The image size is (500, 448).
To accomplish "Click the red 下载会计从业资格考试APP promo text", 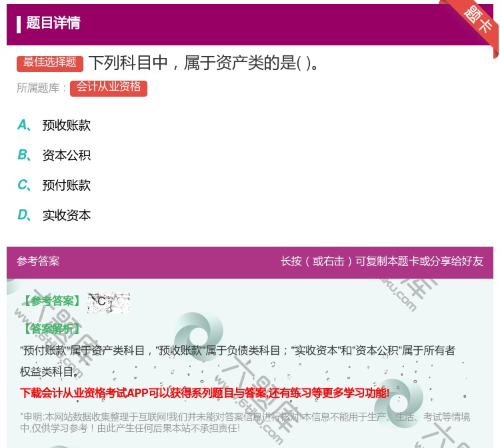I will (x=205, y=393).
